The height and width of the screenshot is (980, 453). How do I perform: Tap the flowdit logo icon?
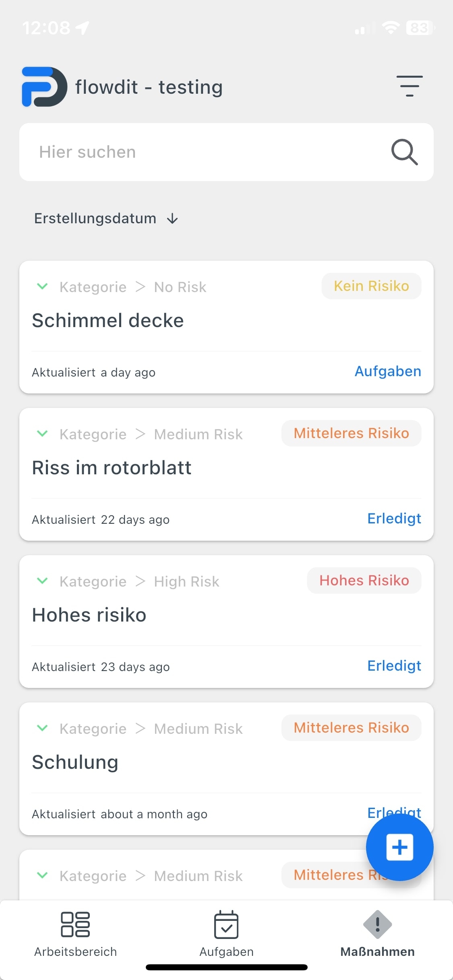click(44, 87)
